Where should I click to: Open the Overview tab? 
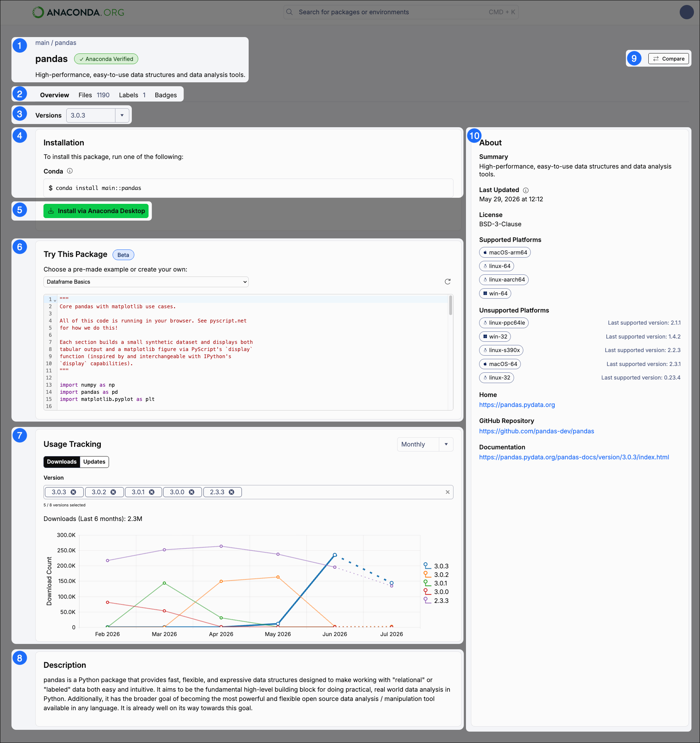(x=55, y=95)
